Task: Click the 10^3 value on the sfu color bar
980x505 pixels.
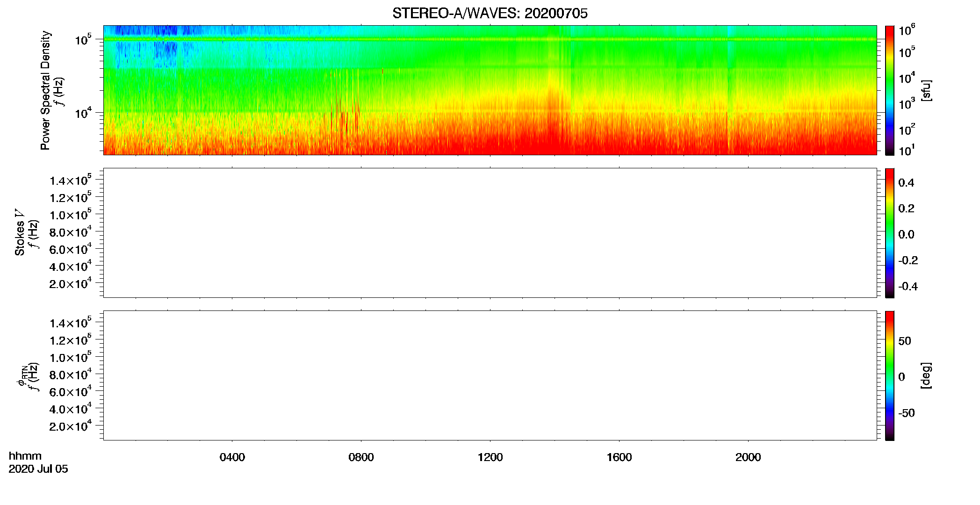Action: coord(907,104)
